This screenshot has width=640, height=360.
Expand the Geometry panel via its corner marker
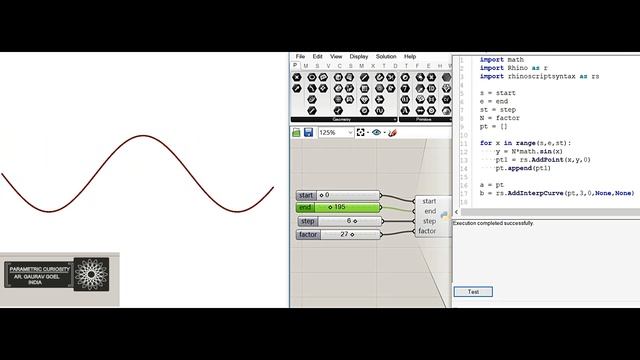[x=395, y=120]
